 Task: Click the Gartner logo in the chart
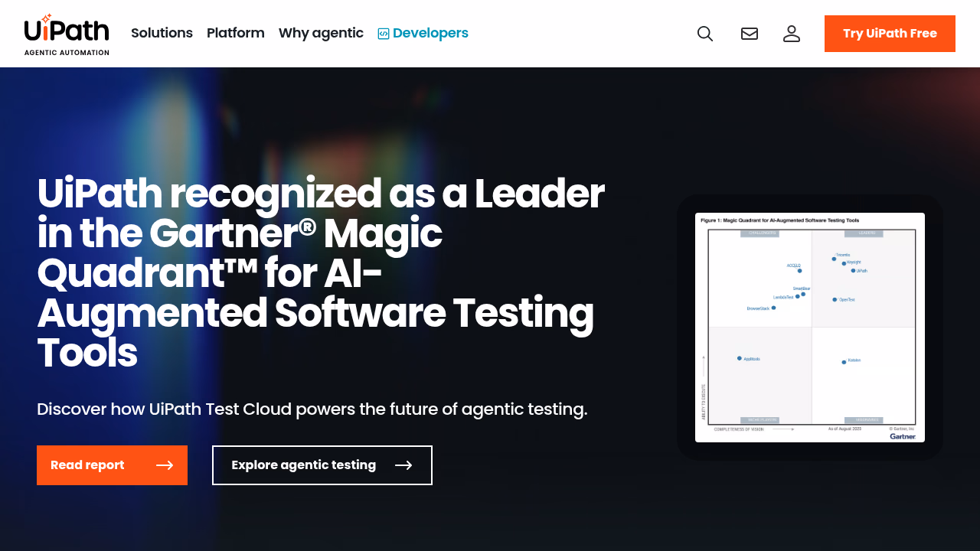[903, 436]
